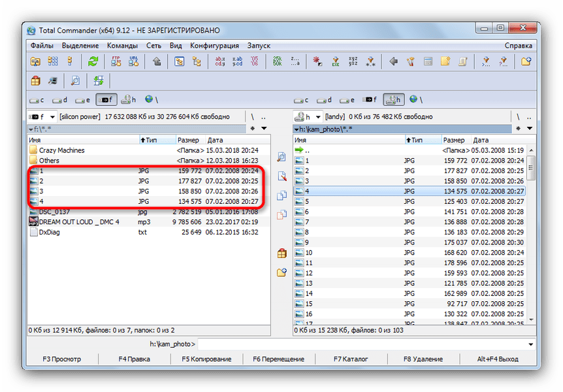
Task: Click F4 Правка button
Action: click(x=135, y=359)
